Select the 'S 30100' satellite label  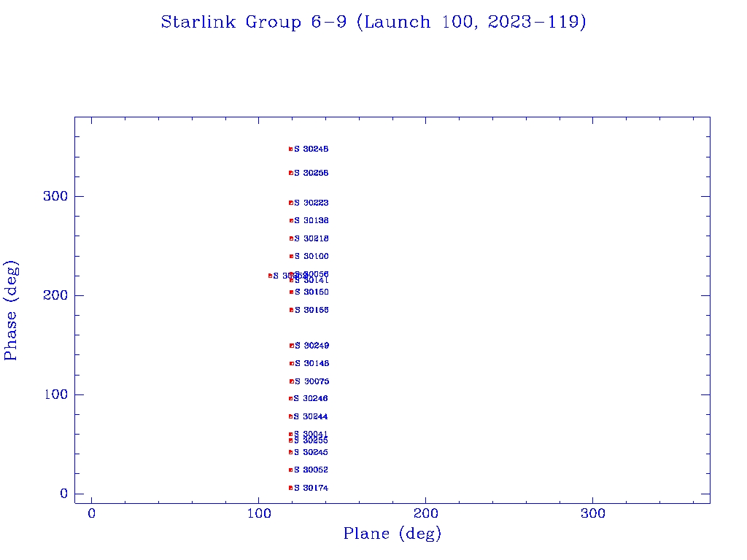pos(311,256)
